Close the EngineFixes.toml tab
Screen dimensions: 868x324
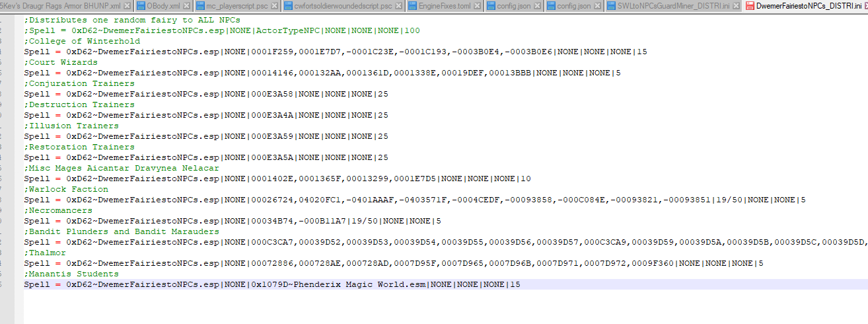coord(478,6)
